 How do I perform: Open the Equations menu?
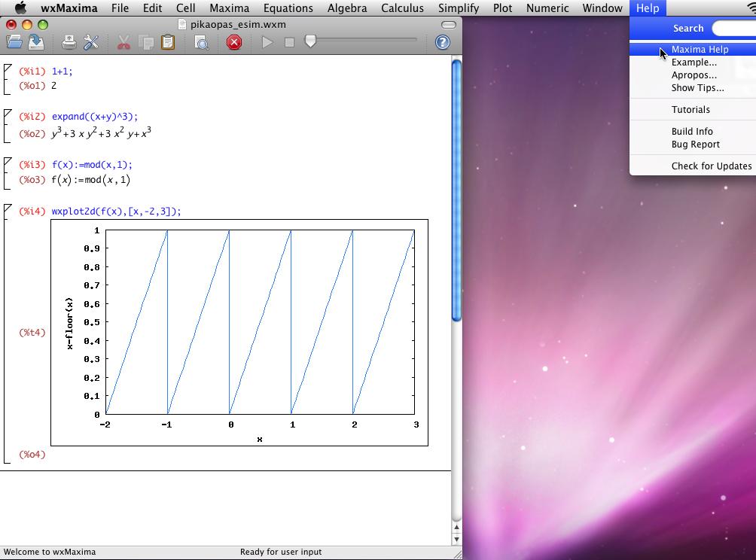point(288,8)
